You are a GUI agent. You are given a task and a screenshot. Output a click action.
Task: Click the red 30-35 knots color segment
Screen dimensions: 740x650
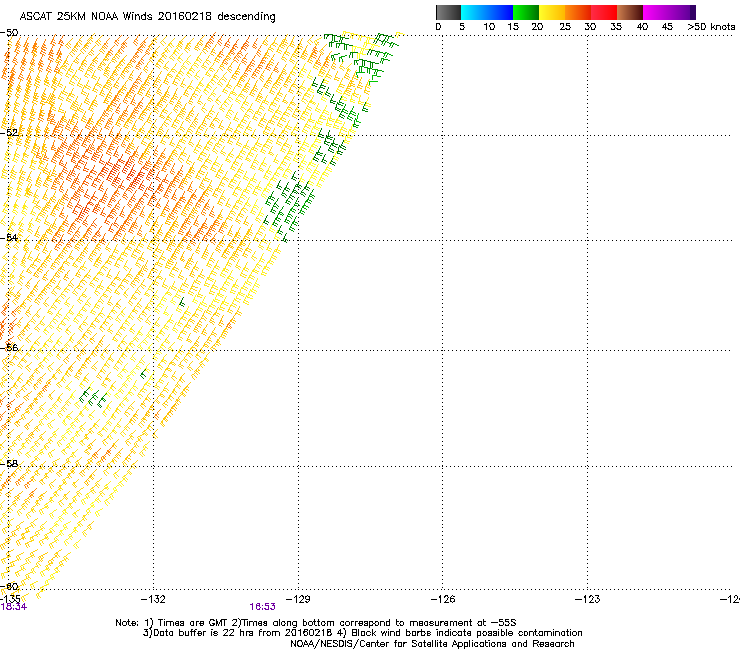click(x=604, y=12)
